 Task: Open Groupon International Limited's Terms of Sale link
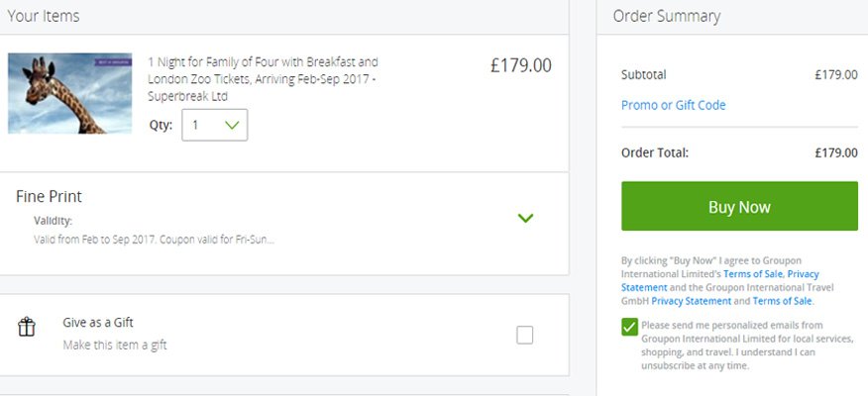tap(753, 274)
